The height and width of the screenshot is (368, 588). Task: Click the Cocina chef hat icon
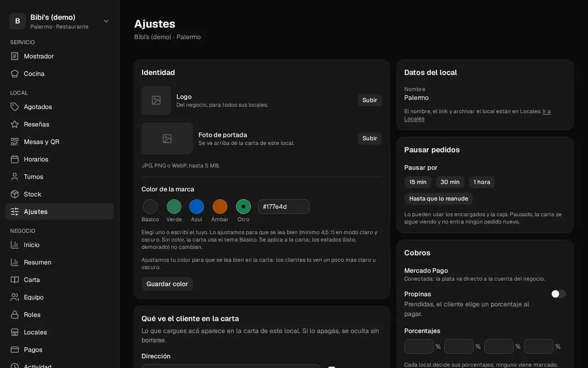[x=15, y=74]
